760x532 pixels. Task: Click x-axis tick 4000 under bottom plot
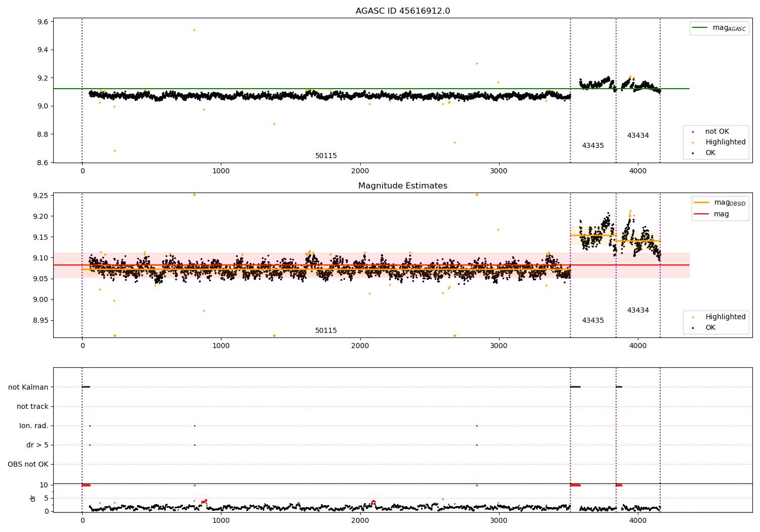click(638, 521)
